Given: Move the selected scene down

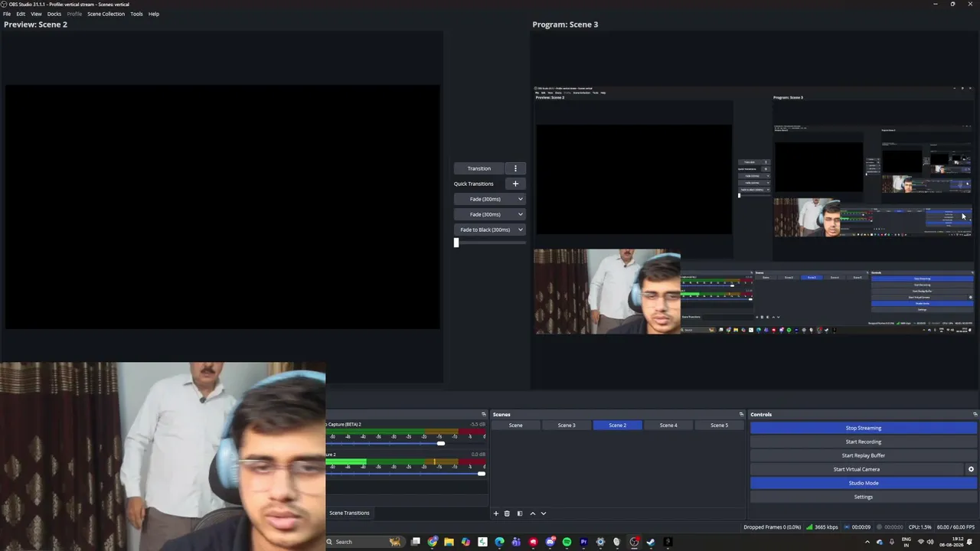Looking at the screenshot, I should 544,514.
